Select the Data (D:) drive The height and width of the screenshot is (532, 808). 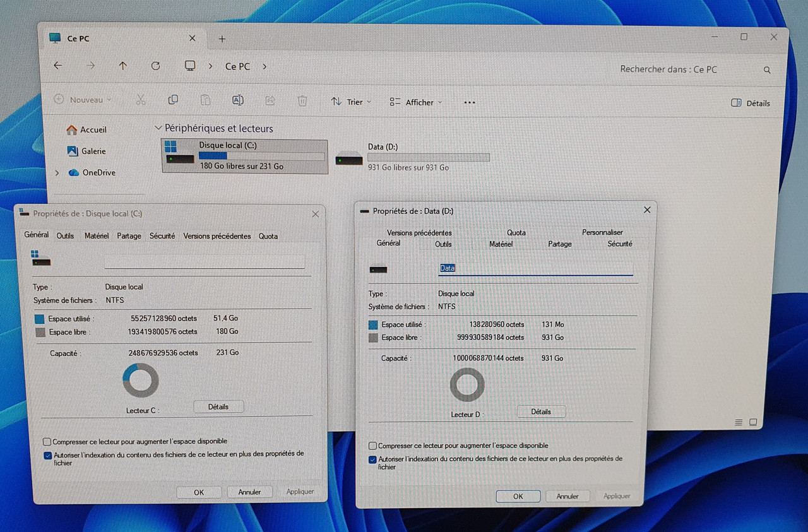[x=412, y=157]
